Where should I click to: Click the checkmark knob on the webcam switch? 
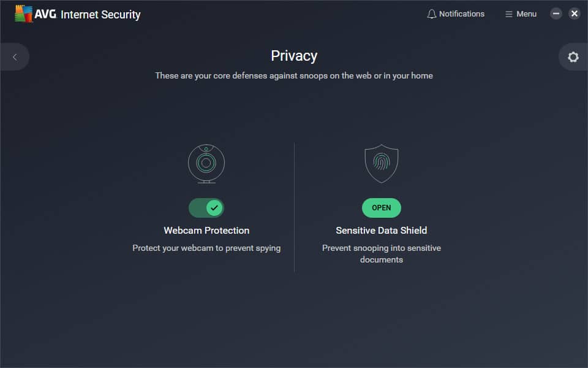tap(214, 208)
